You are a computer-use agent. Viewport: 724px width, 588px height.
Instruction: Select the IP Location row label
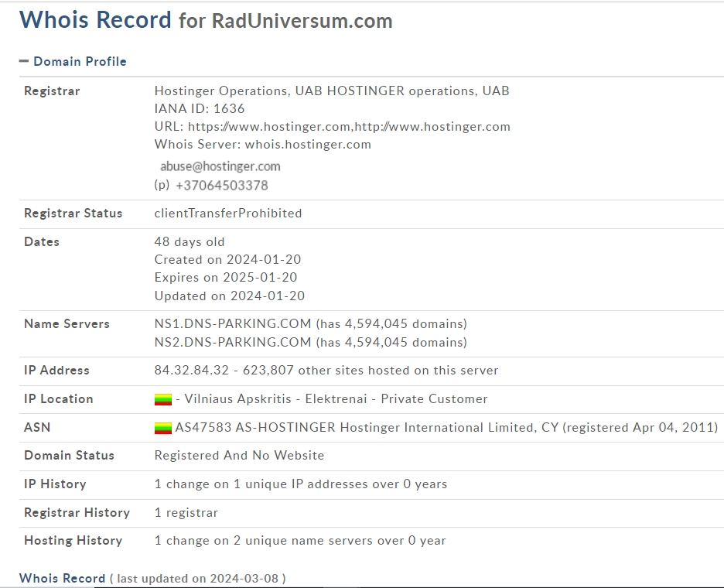[x=58, y=399]
